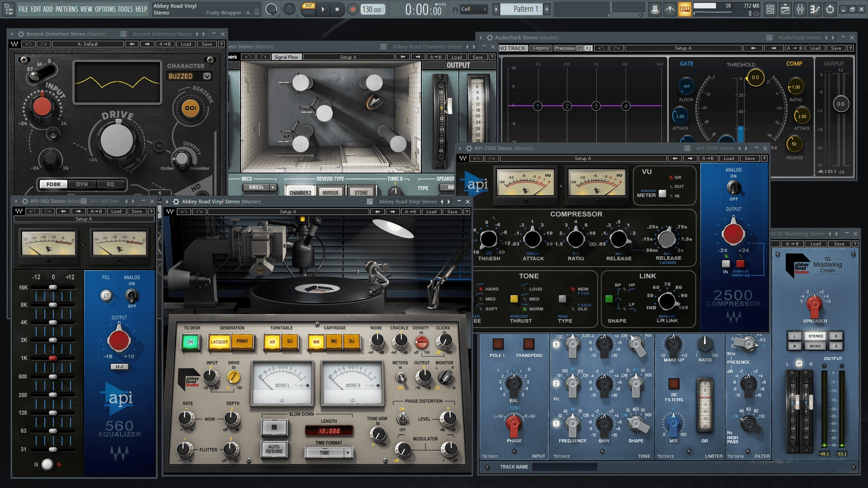
Task: Select the DYN tab in Berzerk
Action: click(82, 184)
